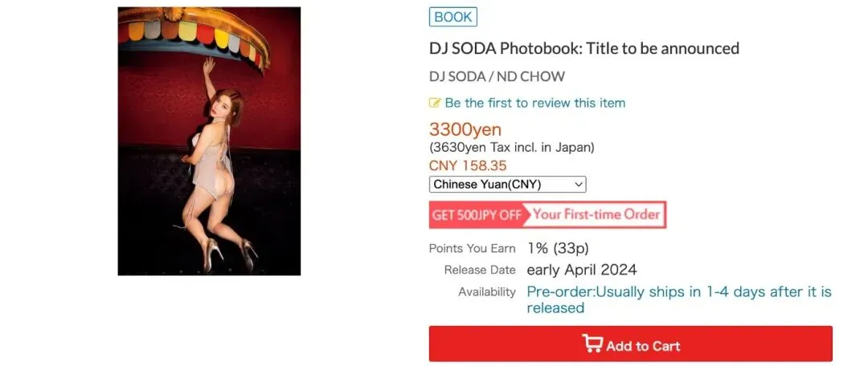Open the product cover image
The image size is (868, 366).
tap(209, 141)
